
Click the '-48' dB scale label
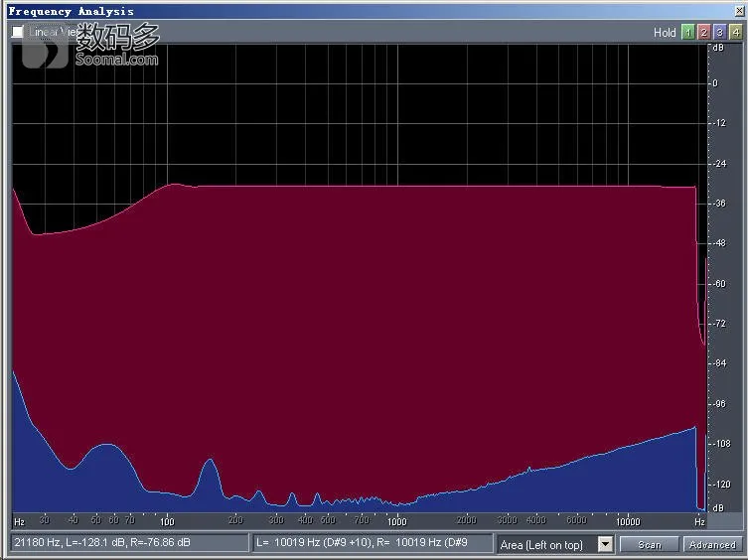(720, 243)
